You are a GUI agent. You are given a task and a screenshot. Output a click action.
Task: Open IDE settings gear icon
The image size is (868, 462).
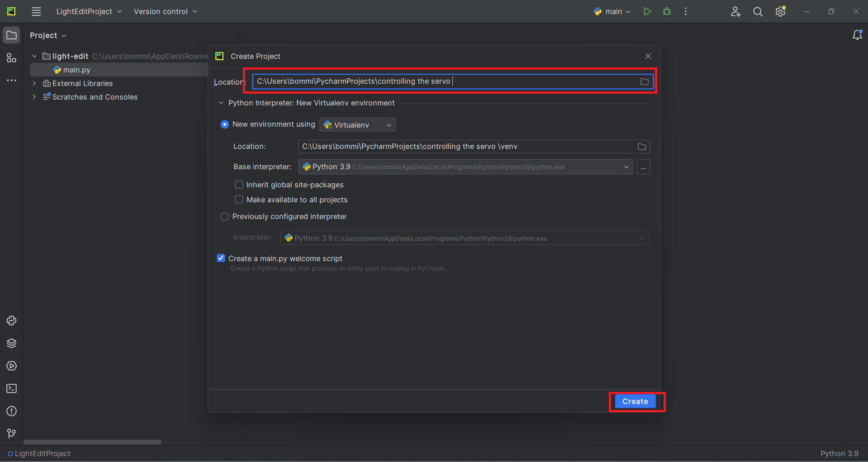coord(781,11)
